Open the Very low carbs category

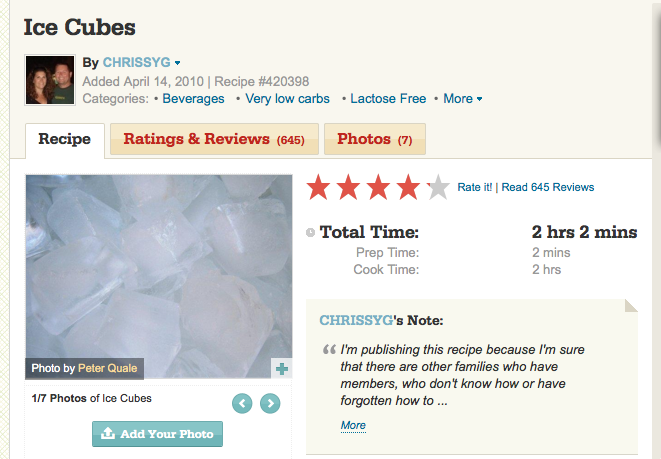[x=286, y=99]
